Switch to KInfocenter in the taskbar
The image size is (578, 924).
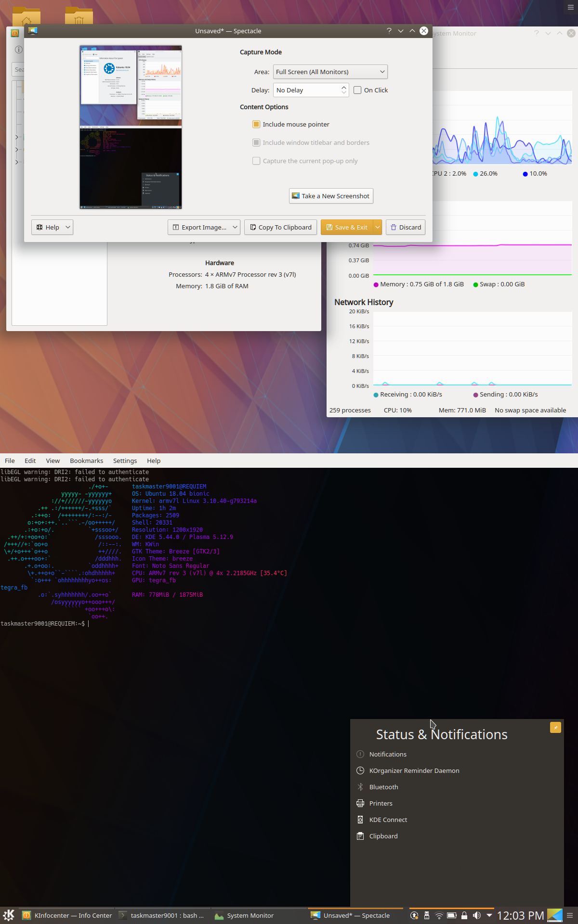(x=67, y=915)
